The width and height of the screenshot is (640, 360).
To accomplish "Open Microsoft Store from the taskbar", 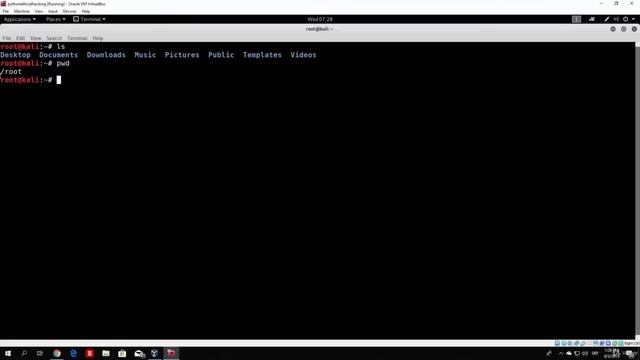I will pyautogui.click(x=122, y=353).
